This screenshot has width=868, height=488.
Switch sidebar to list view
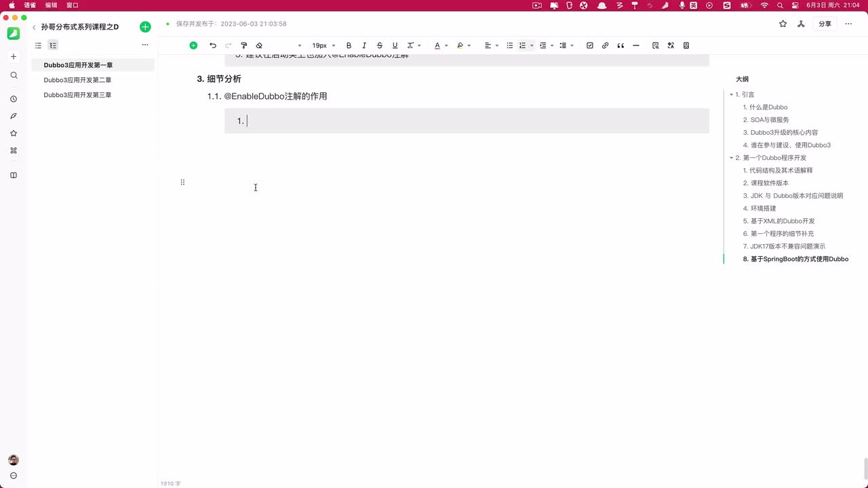coord(38,45)
